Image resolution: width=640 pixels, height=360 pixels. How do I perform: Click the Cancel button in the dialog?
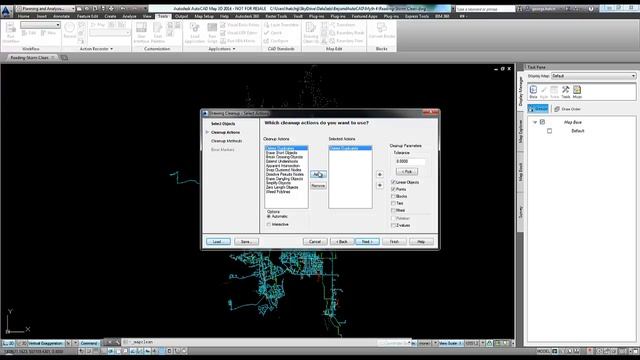coord(315,242)
